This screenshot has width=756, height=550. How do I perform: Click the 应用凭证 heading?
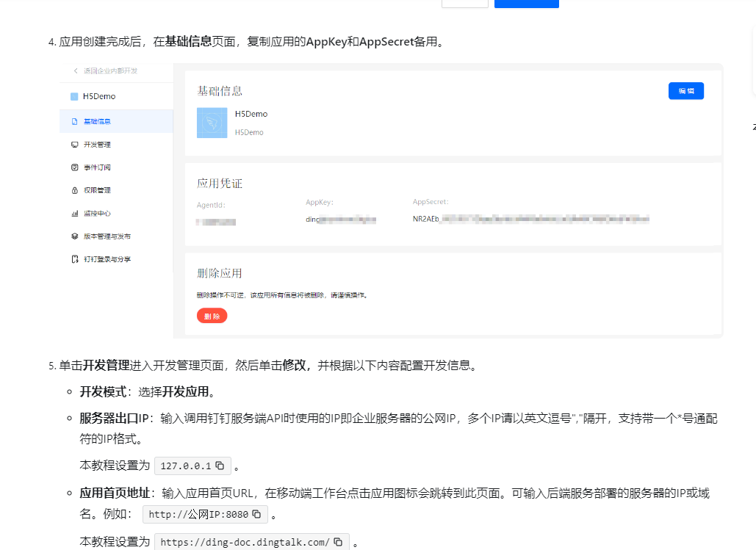[220, 183]
